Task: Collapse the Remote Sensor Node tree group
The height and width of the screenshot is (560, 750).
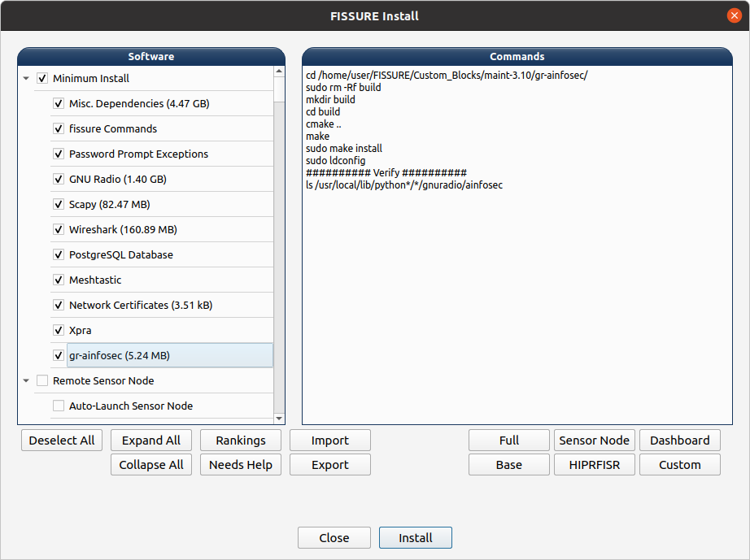Action: (26, 381)
